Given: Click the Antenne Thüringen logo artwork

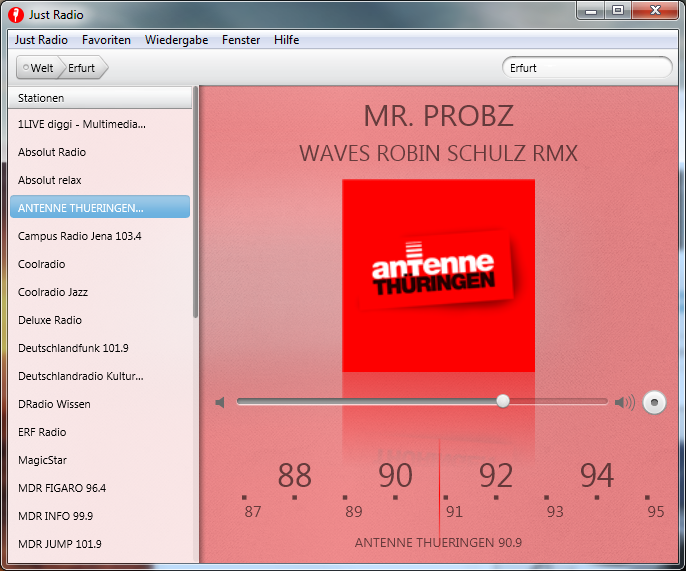Looking at the screenshot, I should pyautogui.click(x=438, y=275).
